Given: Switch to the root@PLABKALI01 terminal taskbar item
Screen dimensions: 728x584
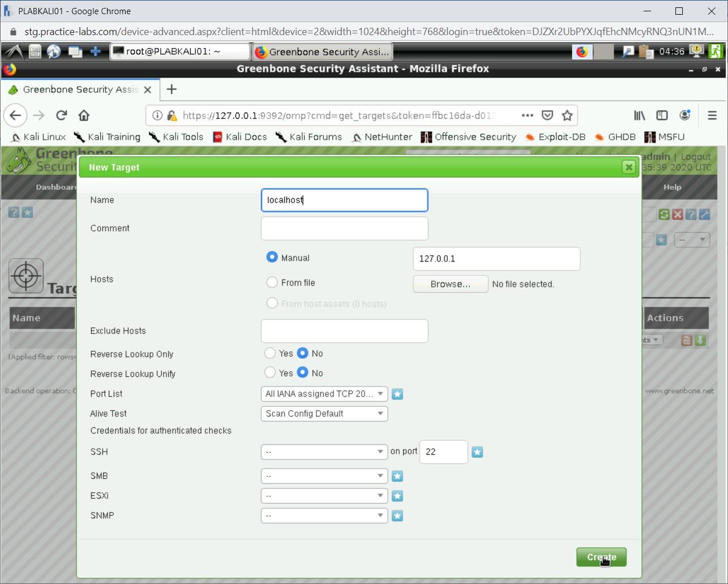Looking at the screenshot, I should 179,51.
